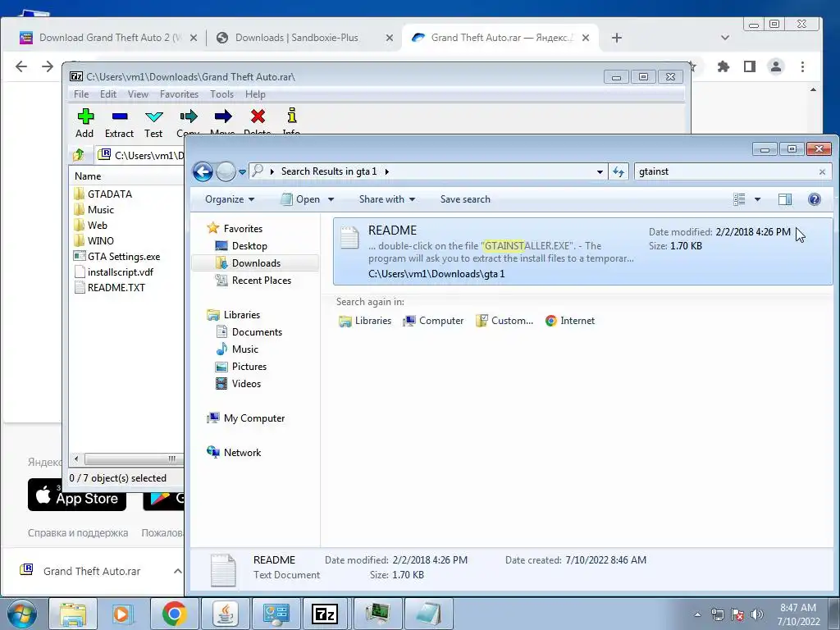Click the Info icon in 7-Zip toolbar

point(291,116)
